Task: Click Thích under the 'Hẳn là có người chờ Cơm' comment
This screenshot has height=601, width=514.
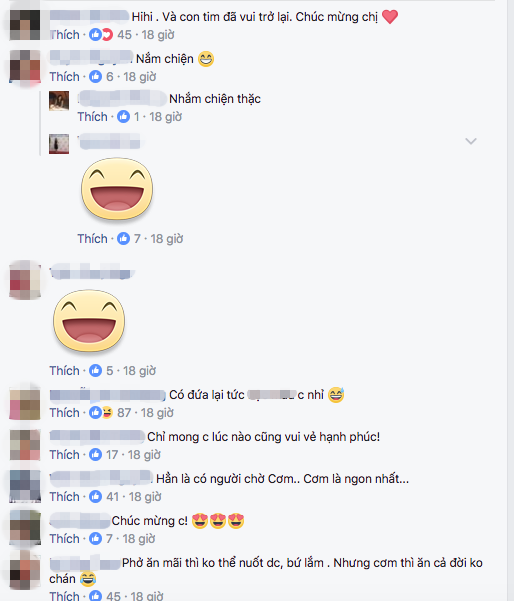Action: click(x=64, y=497)
